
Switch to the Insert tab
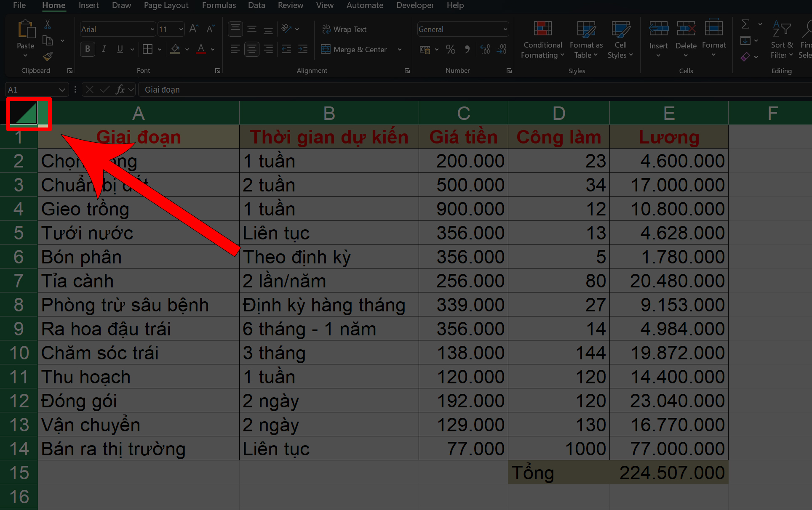88,5
